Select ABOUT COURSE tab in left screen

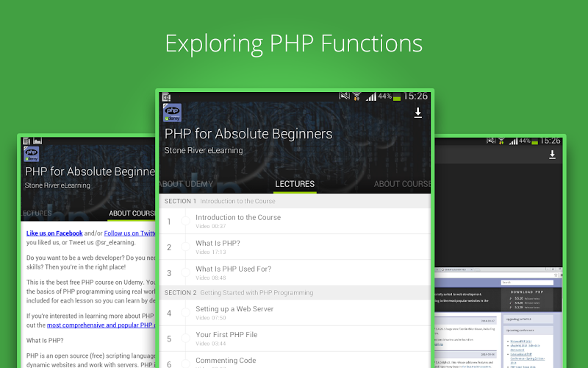[x=132, y=213]
